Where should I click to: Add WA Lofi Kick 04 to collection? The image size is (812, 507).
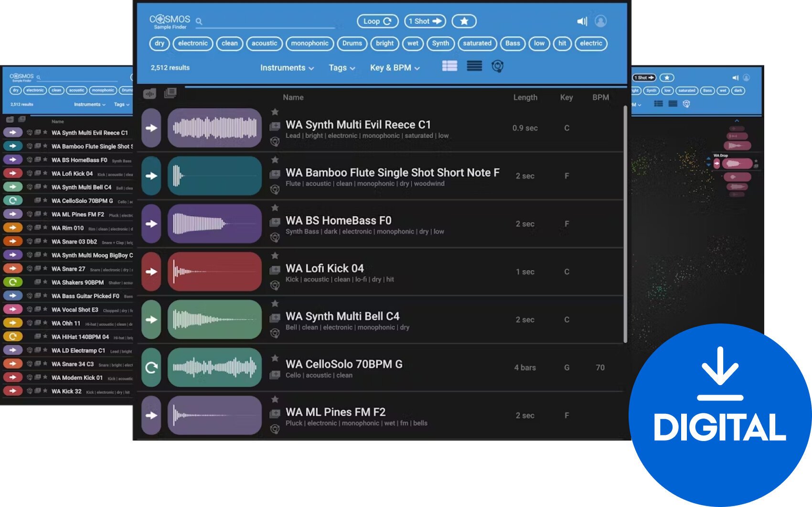[x=275, y=270]
